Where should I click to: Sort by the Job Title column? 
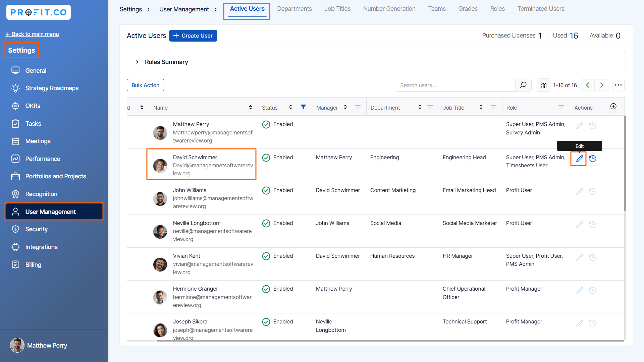coord(481,107)
